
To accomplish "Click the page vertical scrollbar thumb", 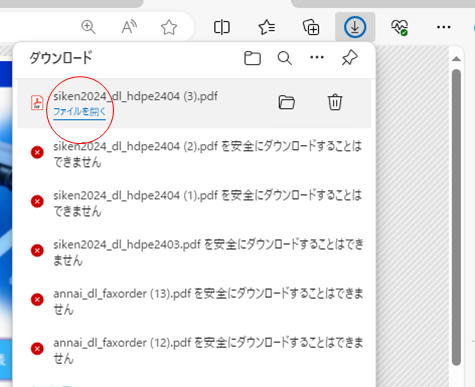I will pos(456,217).
